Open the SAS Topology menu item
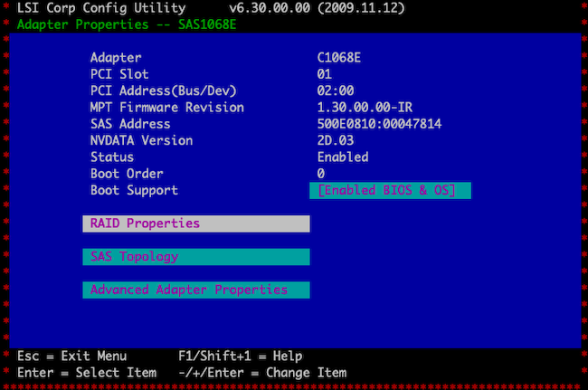The image size is (588, 390). pos(196,257)
